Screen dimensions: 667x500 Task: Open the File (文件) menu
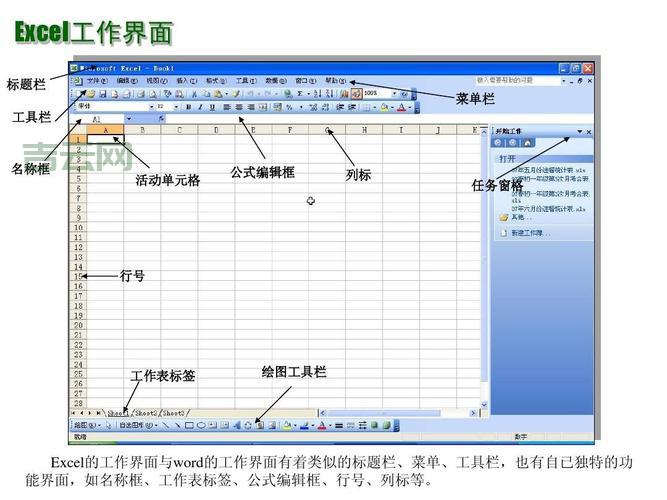click(x=97, y=80)
